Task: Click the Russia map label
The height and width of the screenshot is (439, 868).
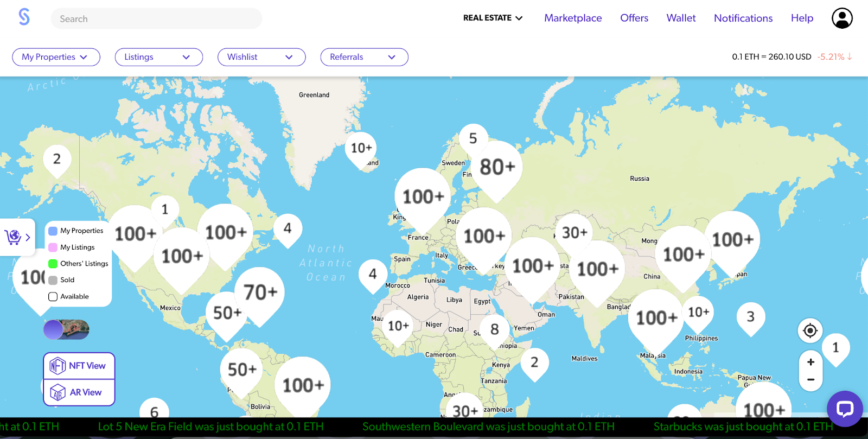Action: [640, 179]
